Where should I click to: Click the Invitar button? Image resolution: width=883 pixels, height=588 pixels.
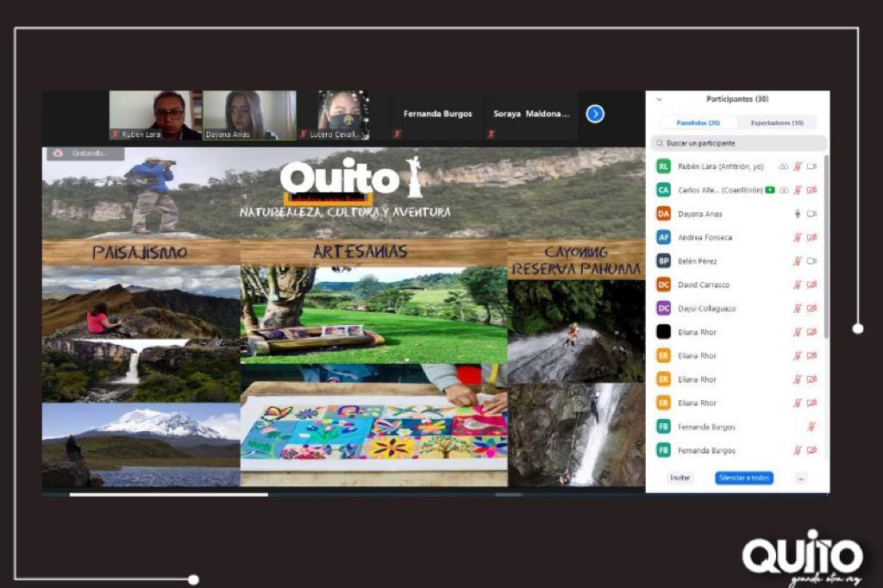[680, 478]
